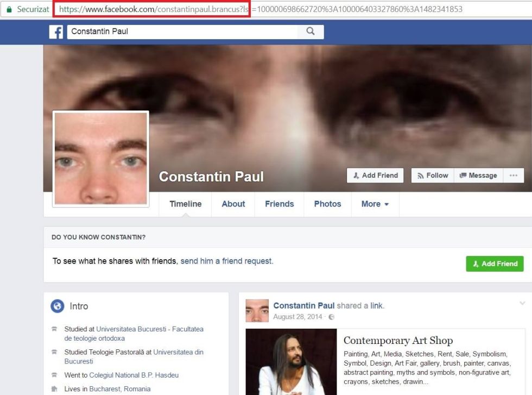Click the Facebook search input field

pyautogui.click(x=183, y=32)
